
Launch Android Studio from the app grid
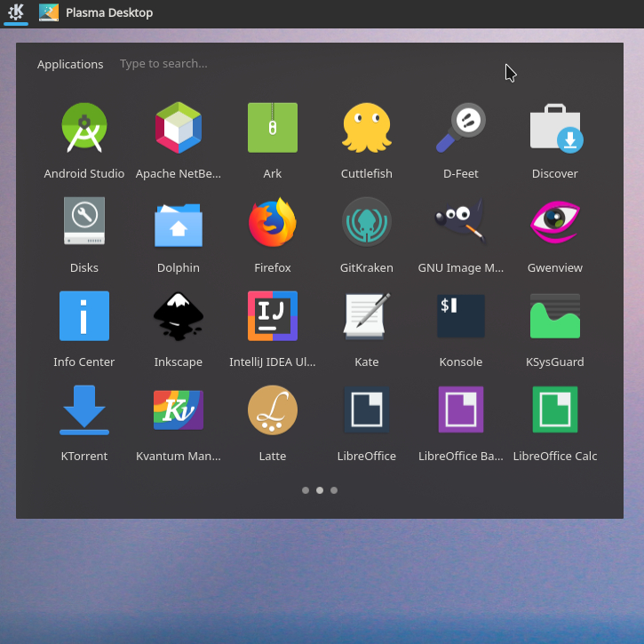click(x=84, y=128)
